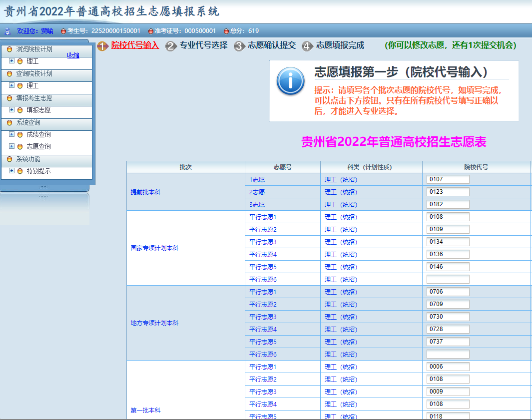Focus 地方专项 平行志愿5 field 0737
Screen dimensions: 532x420
(448, 342)
